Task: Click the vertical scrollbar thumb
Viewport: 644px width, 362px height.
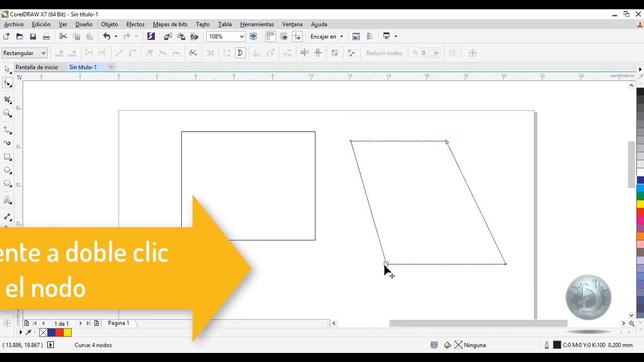Action: point(631,165)
